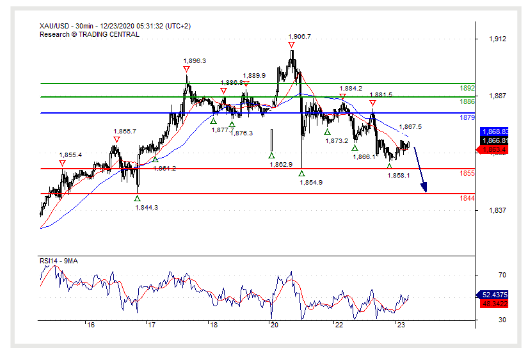Click red triangle marker under 1,855.4
525x360 pixels.
point(62,163)
